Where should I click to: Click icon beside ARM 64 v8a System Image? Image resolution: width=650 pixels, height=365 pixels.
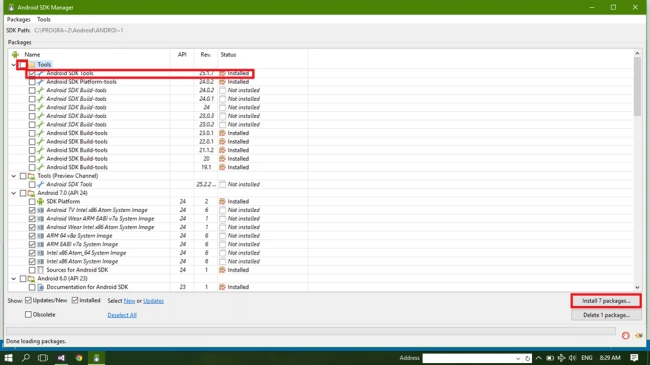click(40, 236)
